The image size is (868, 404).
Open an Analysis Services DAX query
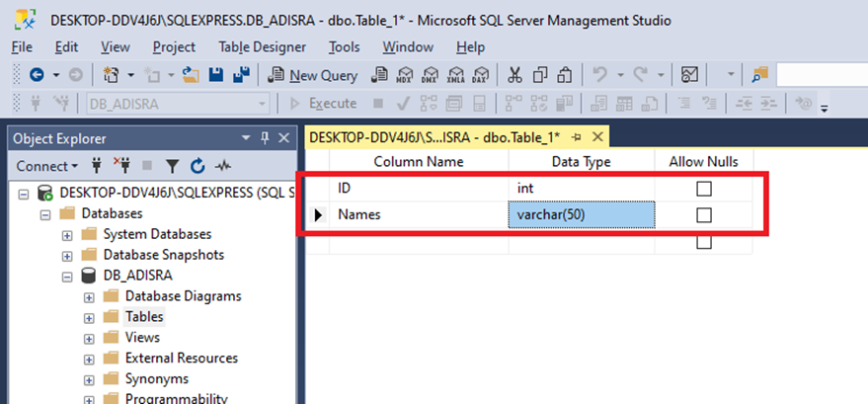click(481, 75)
